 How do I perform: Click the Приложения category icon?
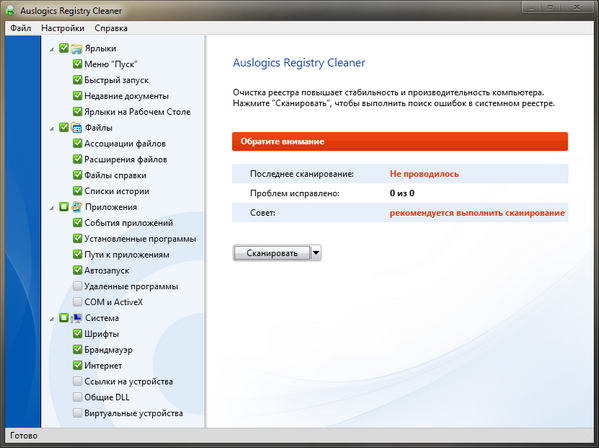(x=76, y=207)
